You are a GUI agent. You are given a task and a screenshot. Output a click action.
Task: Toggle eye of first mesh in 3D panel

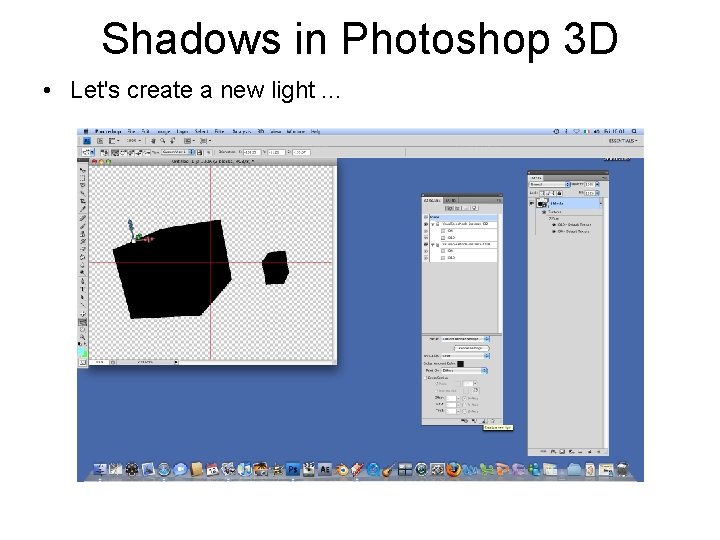pyautogui.click(x=426, y=224)
